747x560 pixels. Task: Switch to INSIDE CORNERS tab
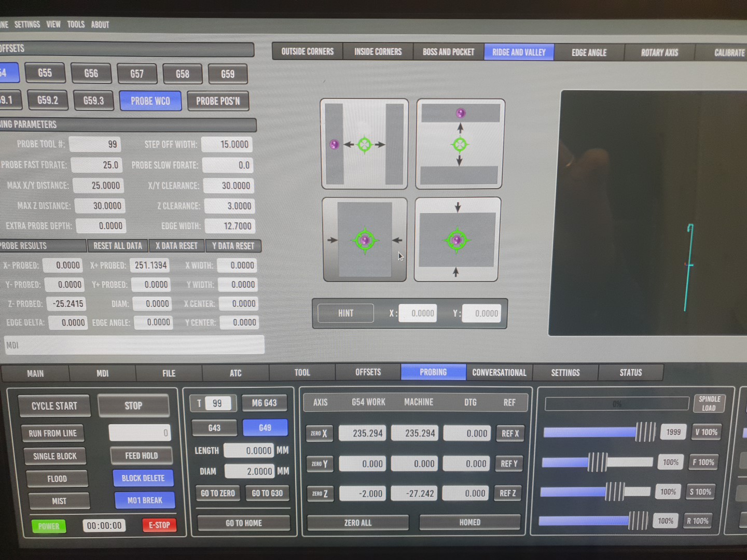(378, 52)
